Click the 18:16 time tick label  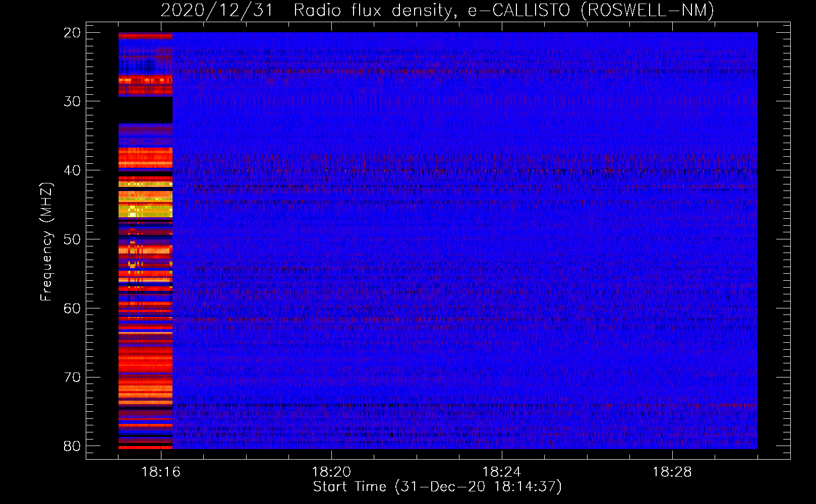click(161, 472)
